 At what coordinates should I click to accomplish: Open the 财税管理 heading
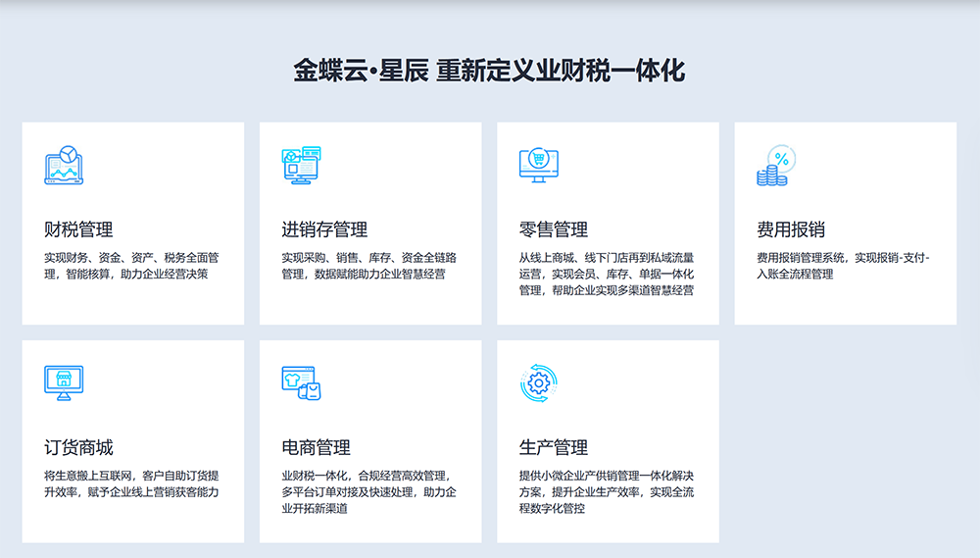[78, 229]
